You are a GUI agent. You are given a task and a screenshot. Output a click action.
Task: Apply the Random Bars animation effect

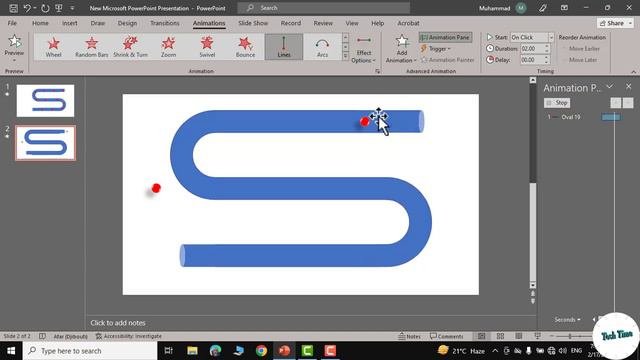click(91, 47)
